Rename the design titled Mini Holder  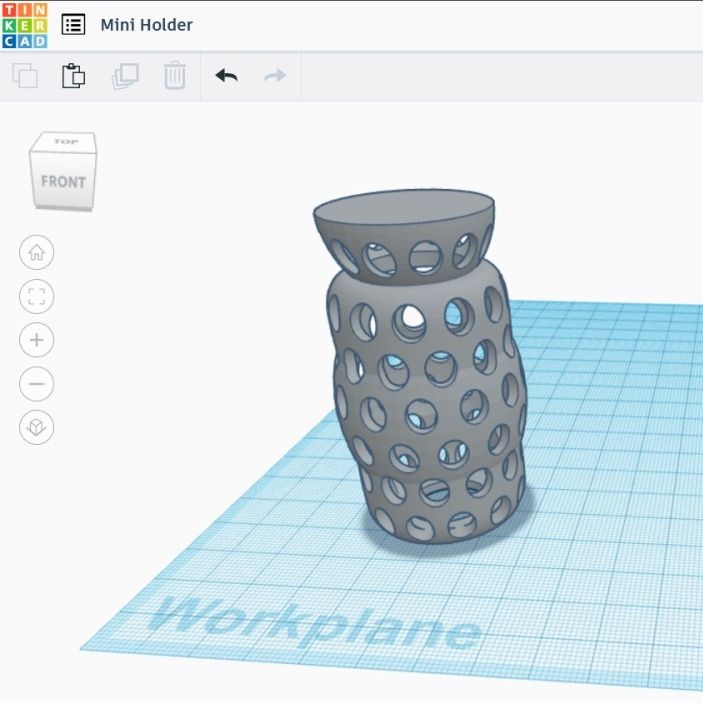click(147, 25)
